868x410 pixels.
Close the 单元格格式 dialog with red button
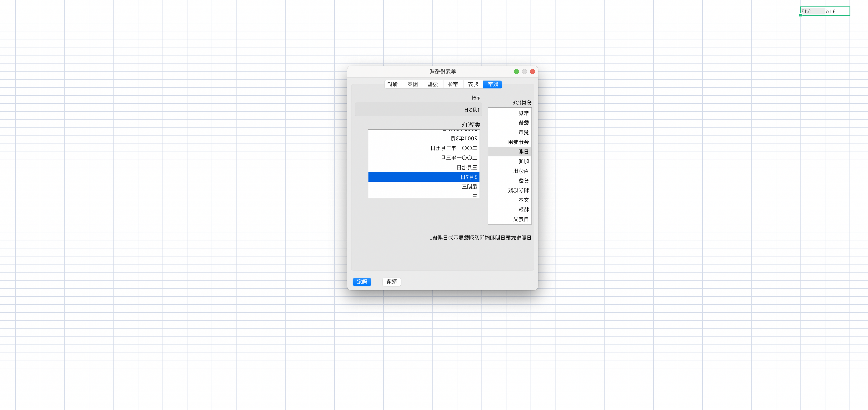532,71
